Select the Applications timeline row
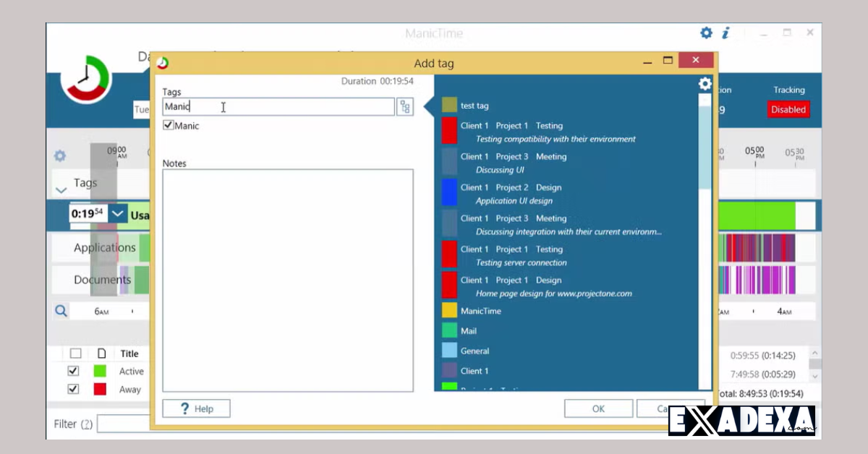The width and height of the screenshot is (868, 454). click(104, 247)
